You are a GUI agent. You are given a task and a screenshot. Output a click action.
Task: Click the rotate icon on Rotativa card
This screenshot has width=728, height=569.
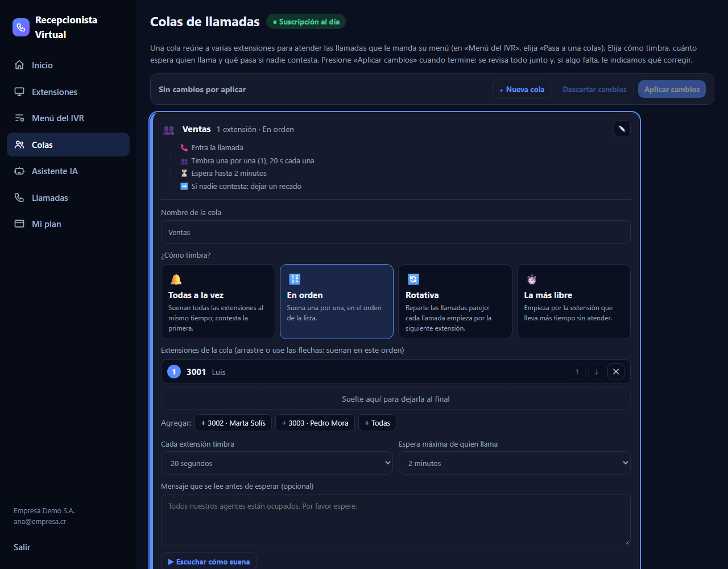click(x=413, y=279)
